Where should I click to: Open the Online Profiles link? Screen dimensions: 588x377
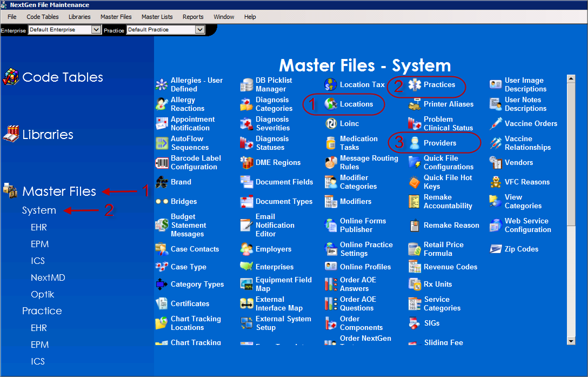click(x=365, y=267)
